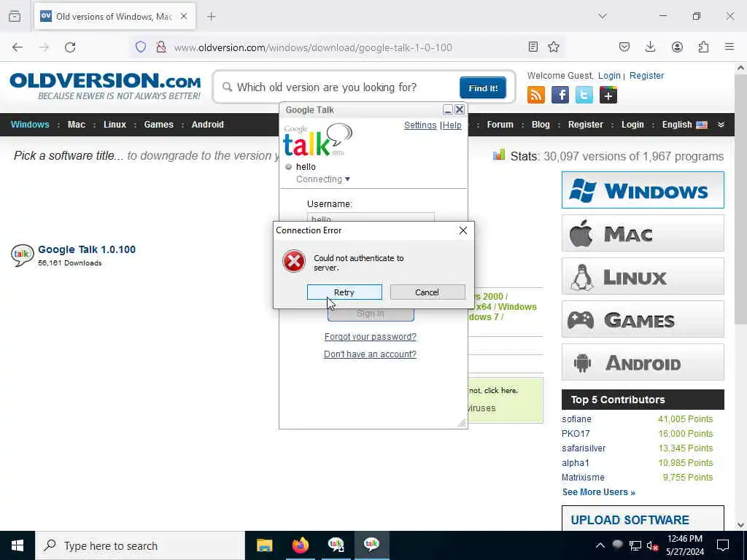Open the List all tabs dropdown arrow
Screen dimensions: 747x560
603,16
